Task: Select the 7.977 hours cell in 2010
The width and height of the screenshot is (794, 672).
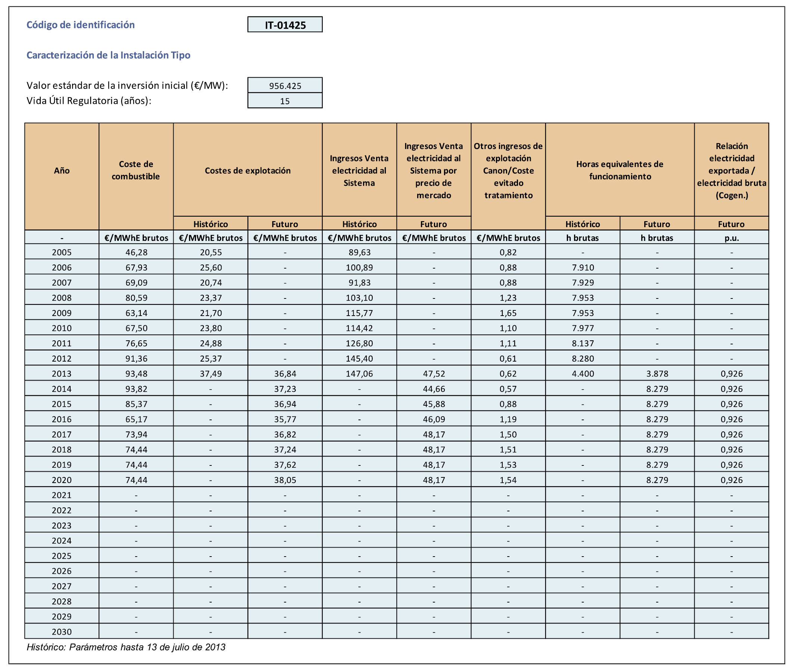Action: click(583, 328)
